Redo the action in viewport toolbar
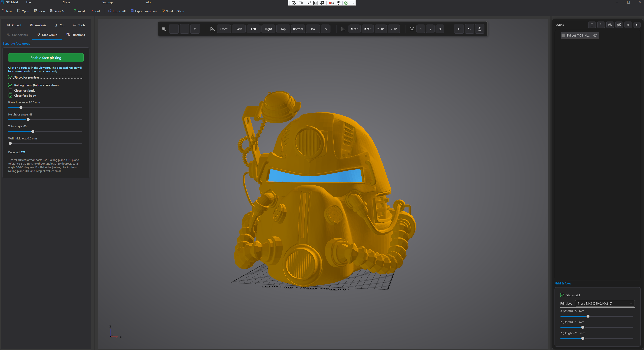This screenshot has height=350, width=644. tap(469, 29)
